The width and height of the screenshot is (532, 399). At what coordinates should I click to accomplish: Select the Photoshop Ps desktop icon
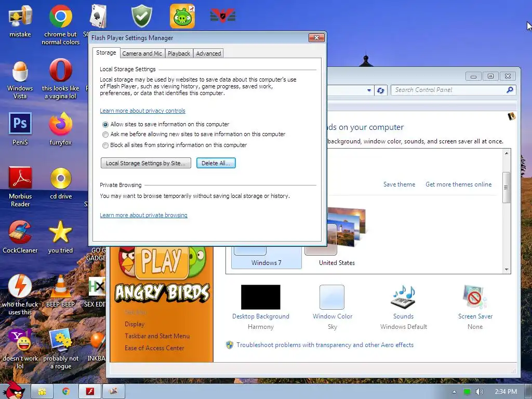[20, 123]
